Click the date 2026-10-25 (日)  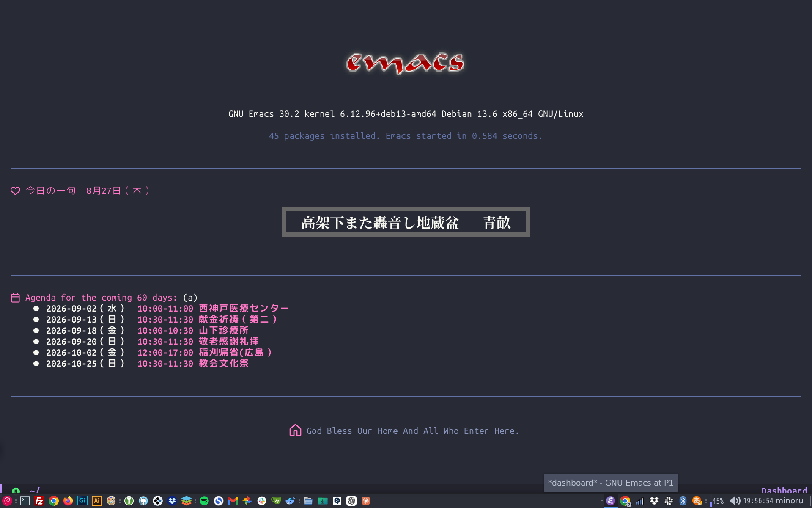[x=85, y=364]
